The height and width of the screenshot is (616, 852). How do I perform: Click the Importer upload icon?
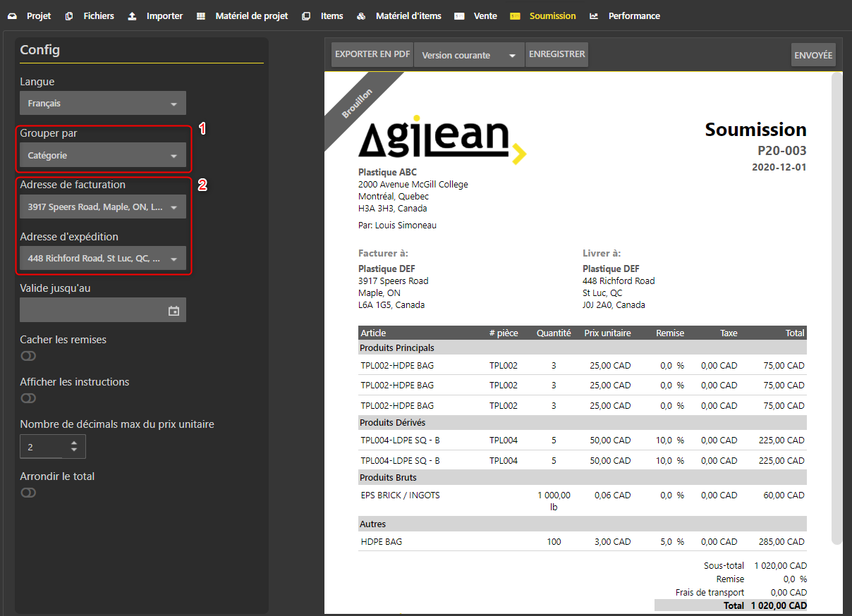[x=132, y=16]
